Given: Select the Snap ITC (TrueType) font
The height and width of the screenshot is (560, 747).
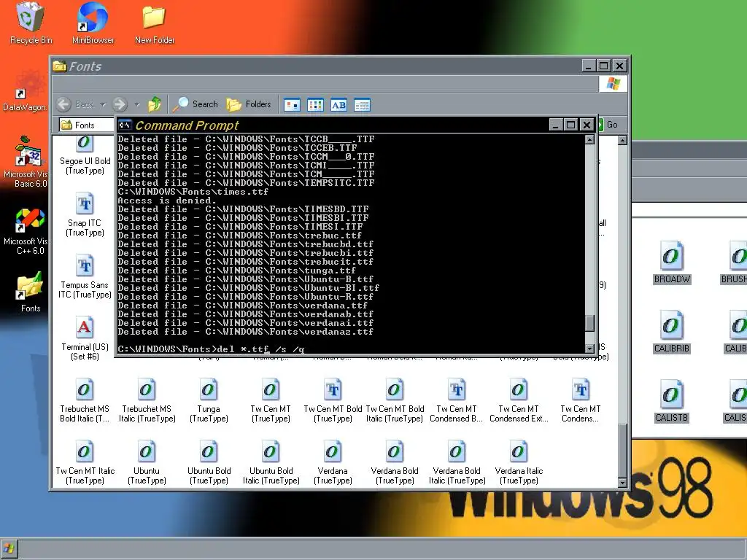Looking at the screenshot, I should [x=85, y=214].
